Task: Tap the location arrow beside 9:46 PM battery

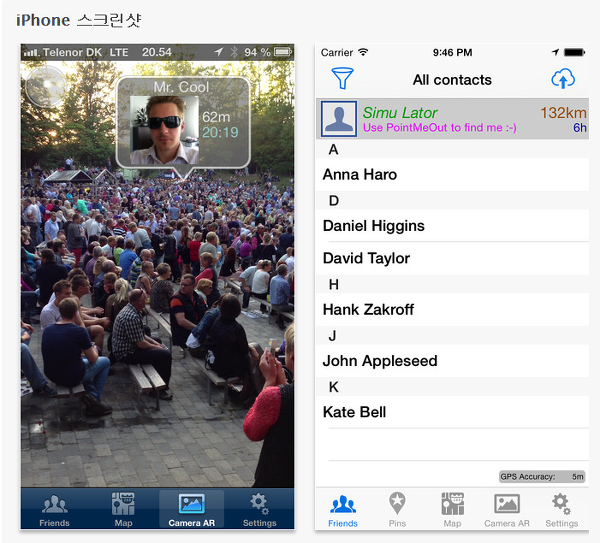Action: [555, 52]
